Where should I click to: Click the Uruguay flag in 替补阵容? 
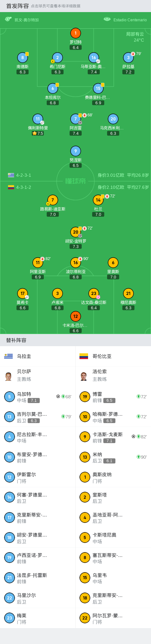click(x=9, y=356)
